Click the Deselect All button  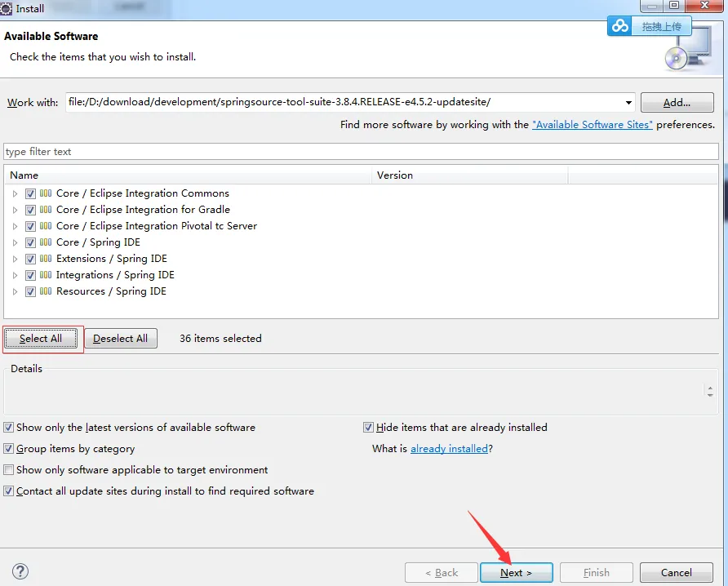pyautogui.click(x=120, y=339)
